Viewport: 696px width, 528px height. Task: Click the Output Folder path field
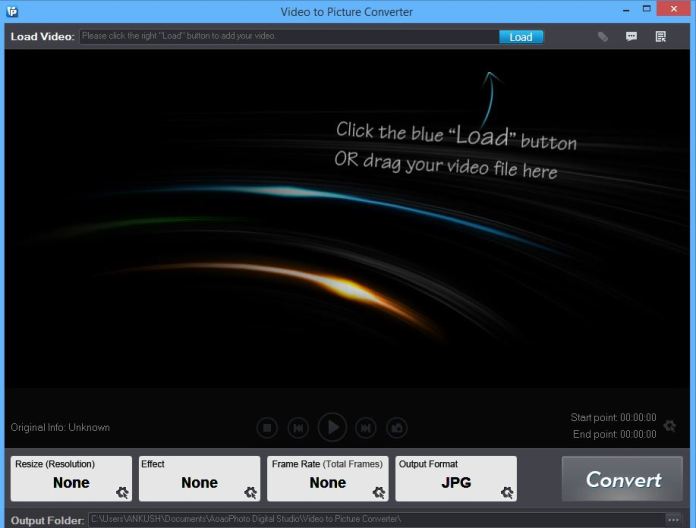click(x=376, y=519)
